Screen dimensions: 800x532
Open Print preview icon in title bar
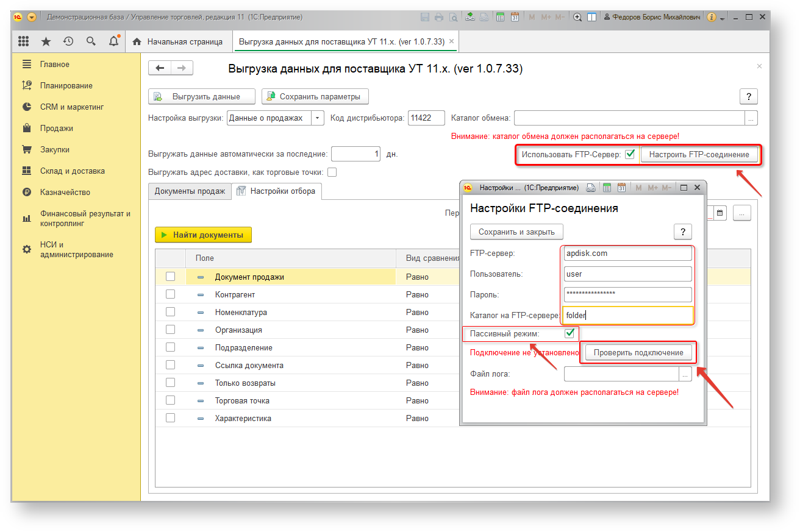(452, 17)
